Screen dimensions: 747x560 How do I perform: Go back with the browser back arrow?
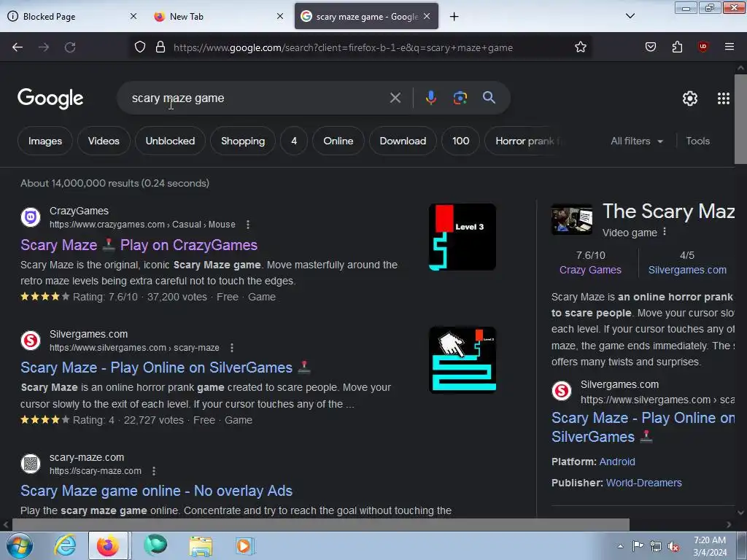point(18,47)
